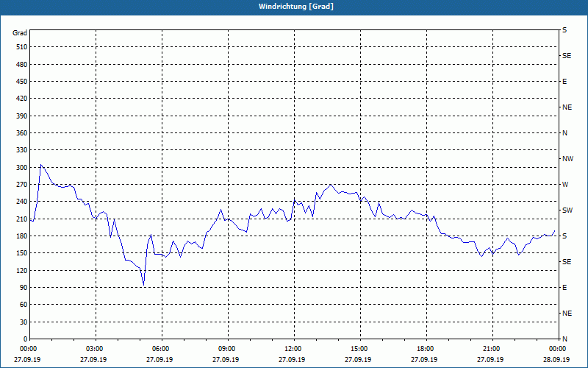Viewport: 588px width, 368px height.
Task: Click the 120 y-axis label
Action: pos(22,270)
